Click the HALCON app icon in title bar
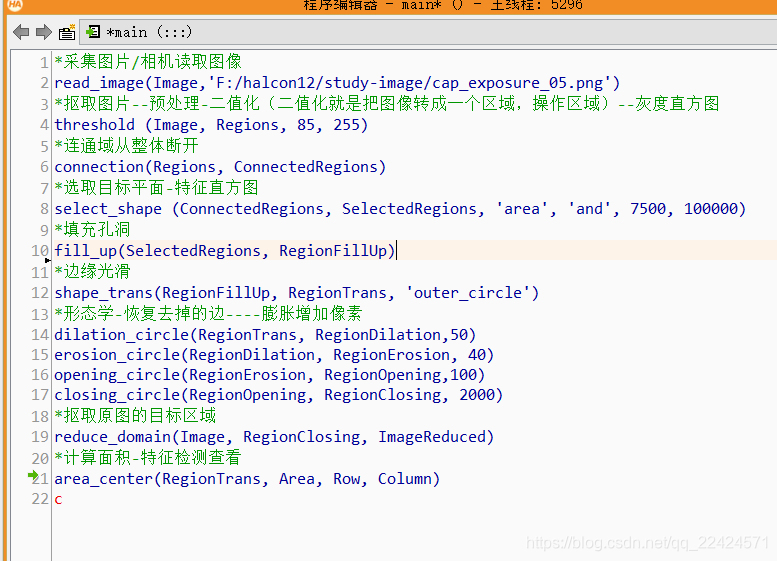777x561 pixels. pyautogui.click(x=15, y=4)
